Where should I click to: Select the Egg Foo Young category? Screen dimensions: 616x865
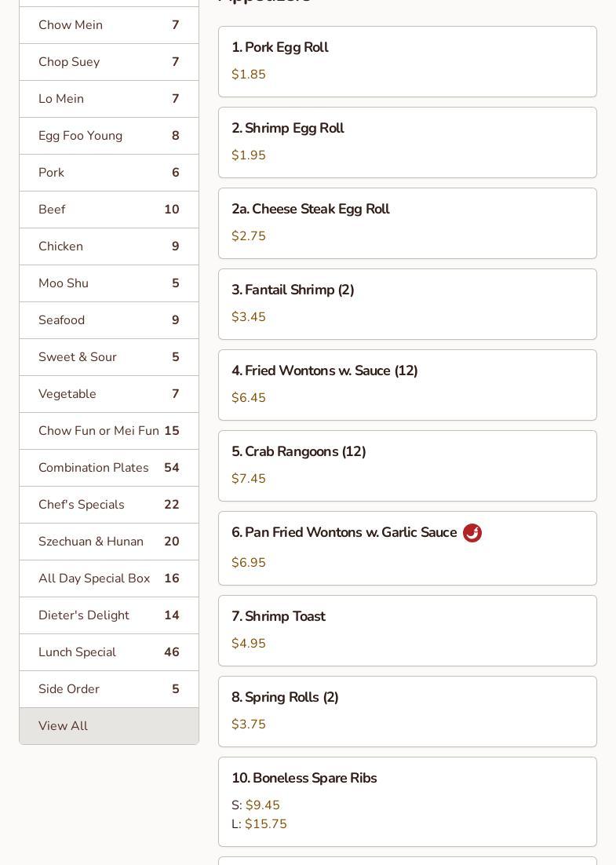pyautogui.click(x=108, y=136)
